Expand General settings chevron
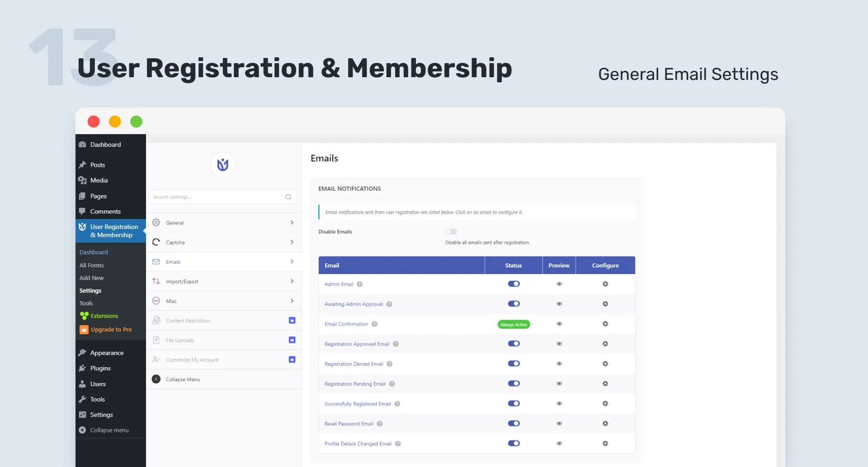The image size is (868, 467). 292,222
